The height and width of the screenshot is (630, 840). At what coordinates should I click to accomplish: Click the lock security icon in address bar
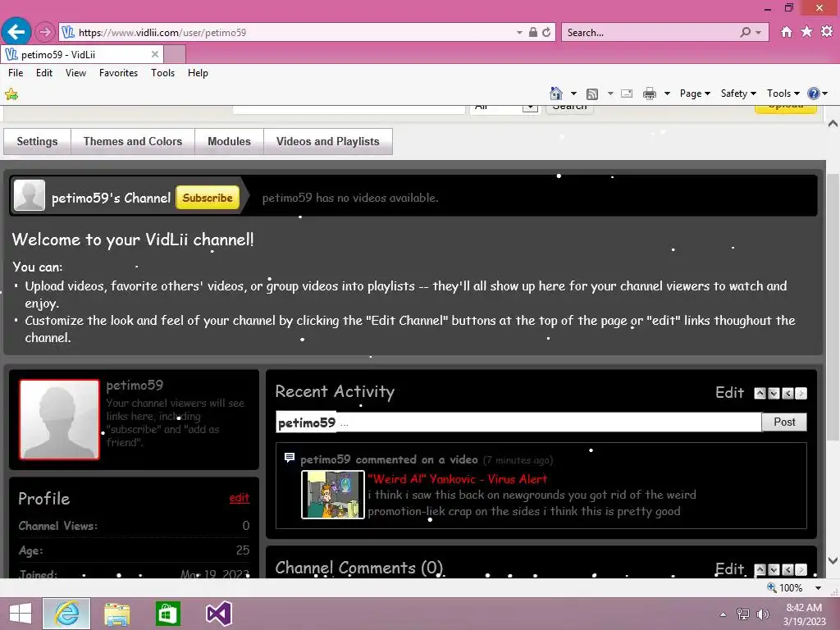point(533,32)
